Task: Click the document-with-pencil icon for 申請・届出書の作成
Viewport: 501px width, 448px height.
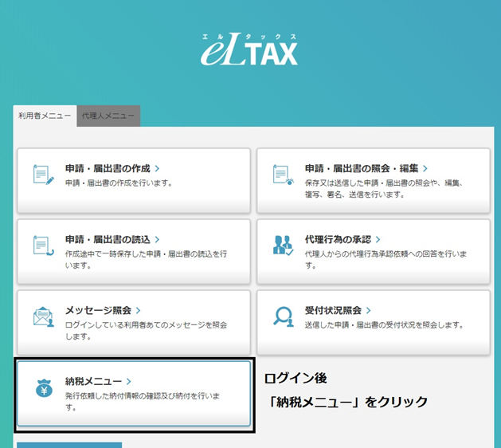Action: pyautogui.click(x=44, y=175)
